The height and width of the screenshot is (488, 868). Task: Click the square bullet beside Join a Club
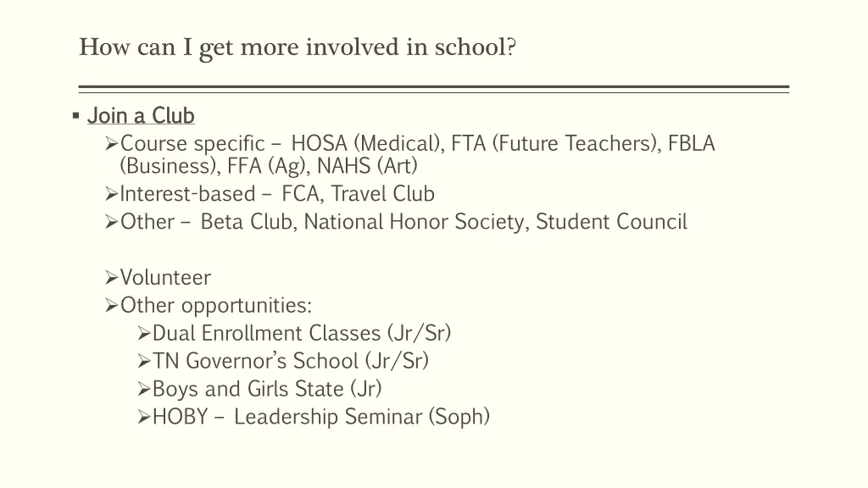pyautogui.click(x=76, y=114)
